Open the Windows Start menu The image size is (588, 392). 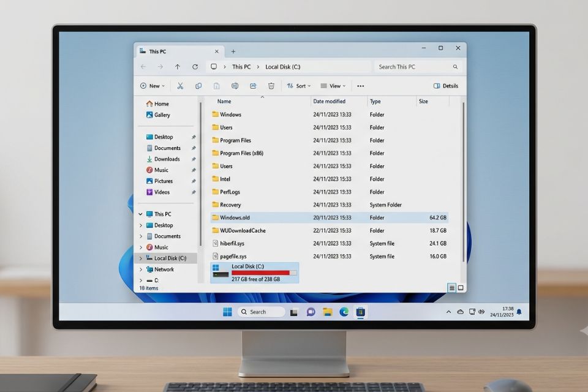pos(227,312)
